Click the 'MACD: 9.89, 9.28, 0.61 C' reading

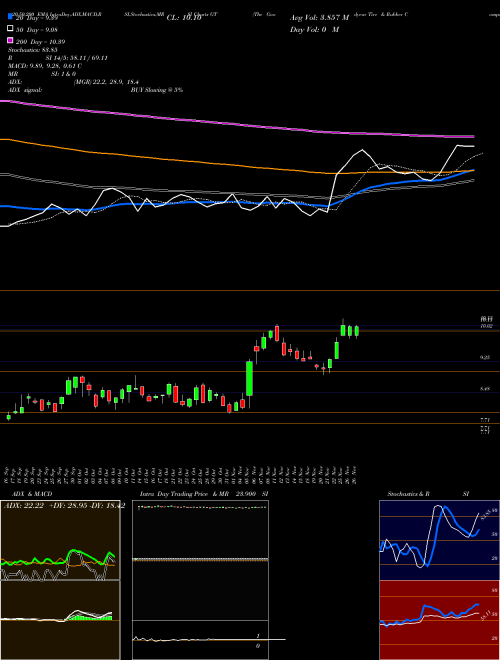45,66
